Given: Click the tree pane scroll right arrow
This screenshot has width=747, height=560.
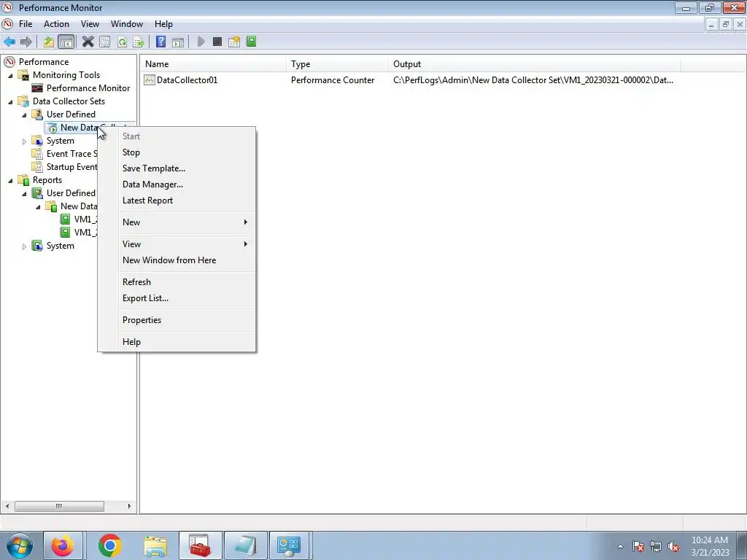Looking at the screenshot, I should 129,506.
